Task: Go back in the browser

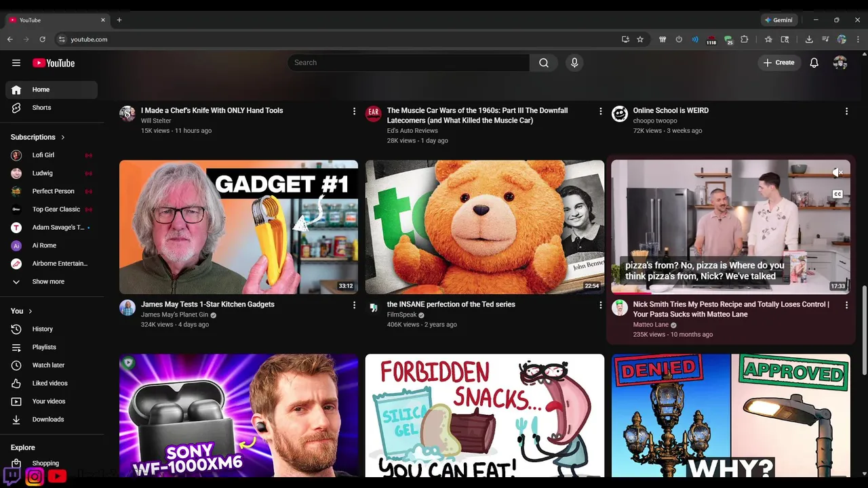Action: point(10,39)
